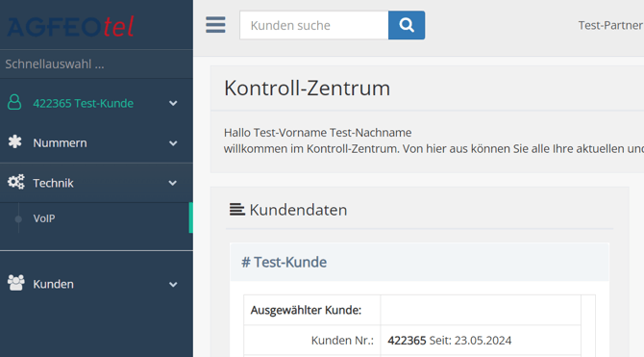Open the Technik menu item
644x357 pixels.
pyautogui.click(x=96, y=183)
